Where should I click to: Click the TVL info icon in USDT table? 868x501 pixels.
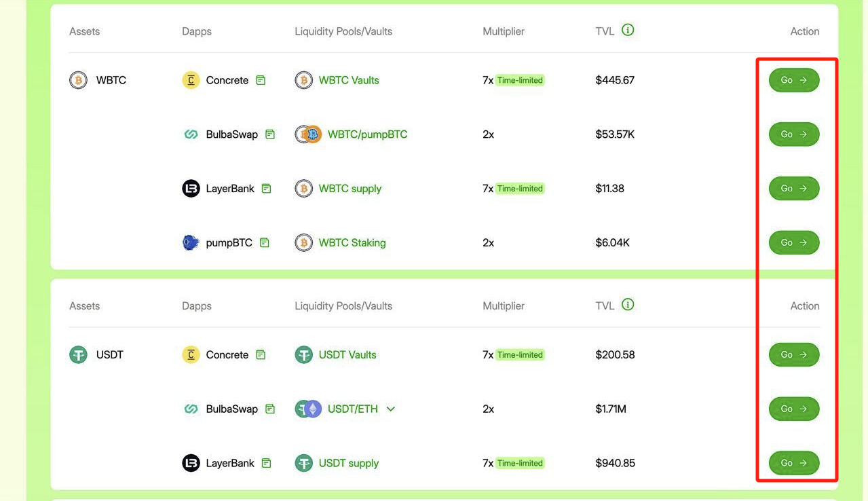[628, 304]
